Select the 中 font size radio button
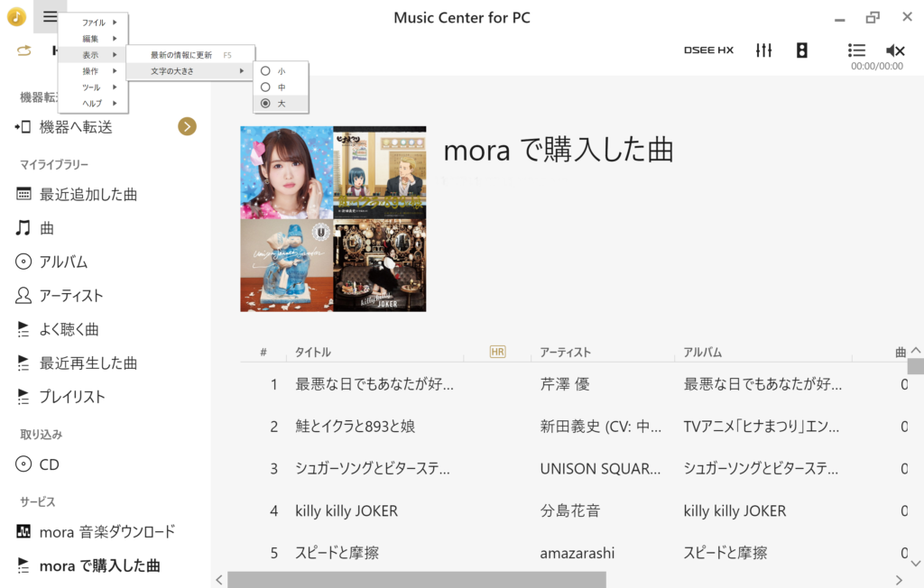Viewport: 924px width, 588px height. pos(266,87)
